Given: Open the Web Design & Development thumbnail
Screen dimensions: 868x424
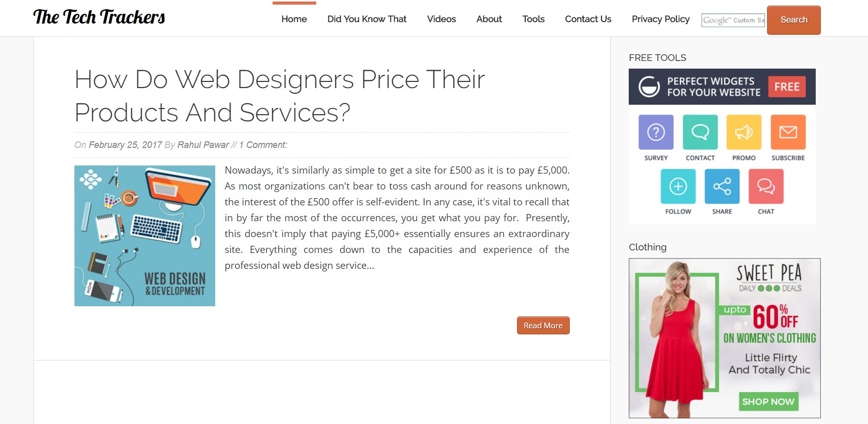Looking at the screenshot, I should tap(144, 236).
